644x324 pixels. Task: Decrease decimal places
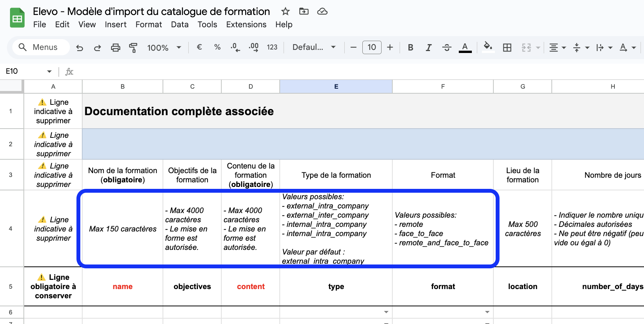[x=235, y=47]
